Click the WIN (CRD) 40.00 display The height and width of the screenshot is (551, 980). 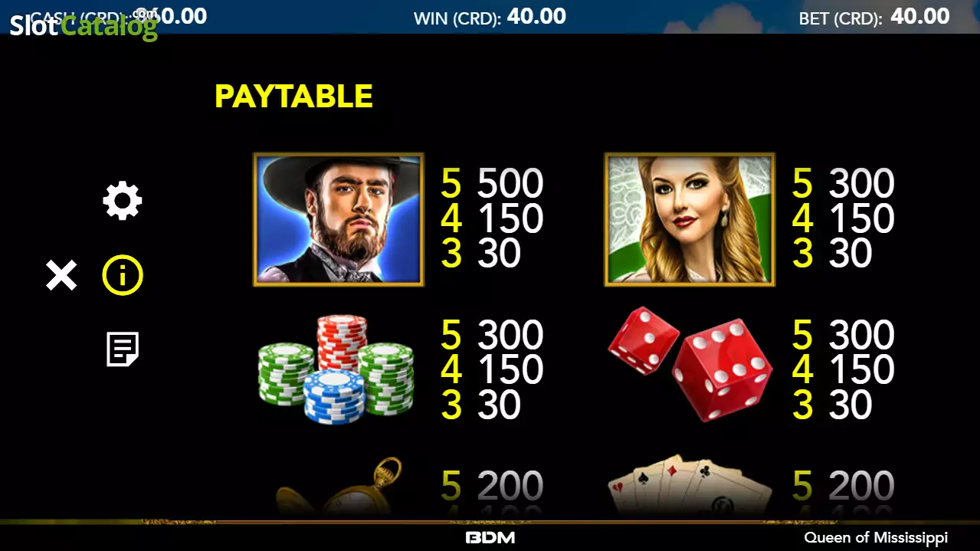490,17
